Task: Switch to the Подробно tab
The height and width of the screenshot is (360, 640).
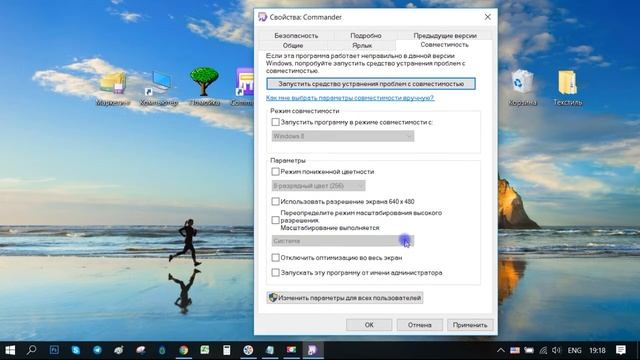Action: pos(366,36)
